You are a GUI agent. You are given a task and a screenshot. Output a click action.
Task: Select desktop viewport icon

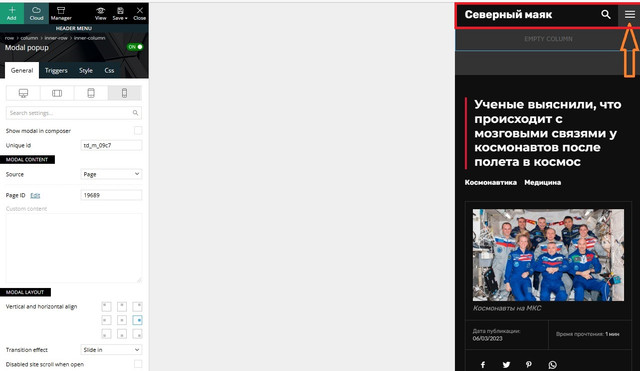[x=23, y=93]
